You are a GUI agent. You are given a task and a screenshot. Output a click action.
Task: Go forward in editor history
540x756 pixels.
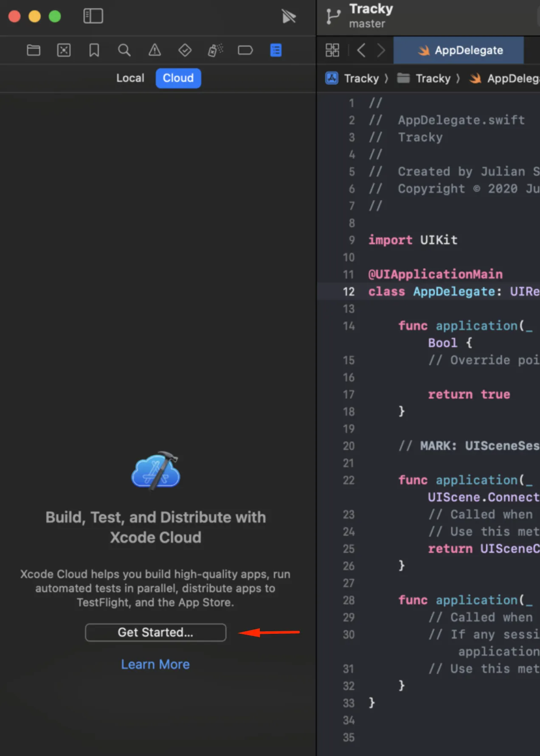381,50
